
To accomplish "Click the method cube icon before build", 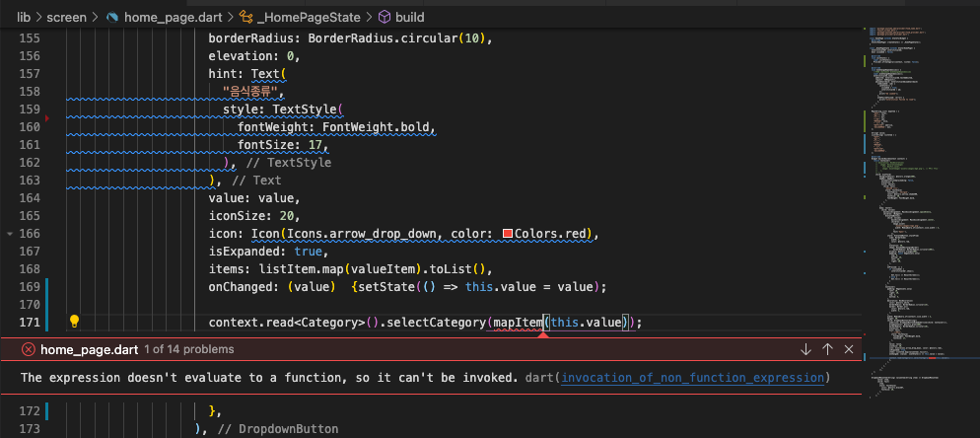I will [385, 17].
